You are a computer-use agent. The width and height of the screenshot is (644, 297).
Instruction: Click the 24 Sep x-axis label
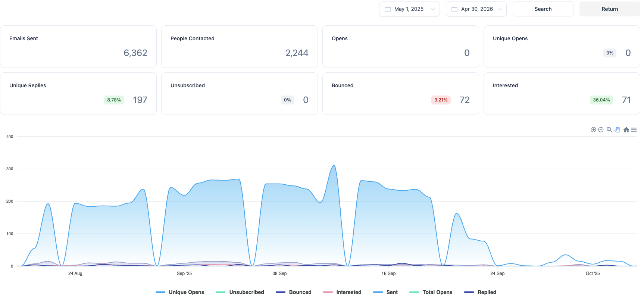(x=497, y=273)
